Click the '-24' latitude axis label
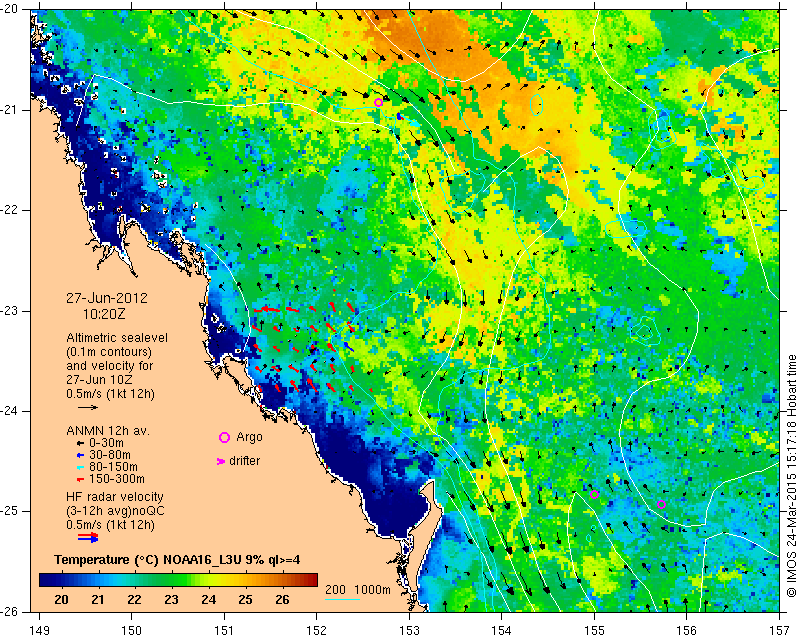 (9, 411)
